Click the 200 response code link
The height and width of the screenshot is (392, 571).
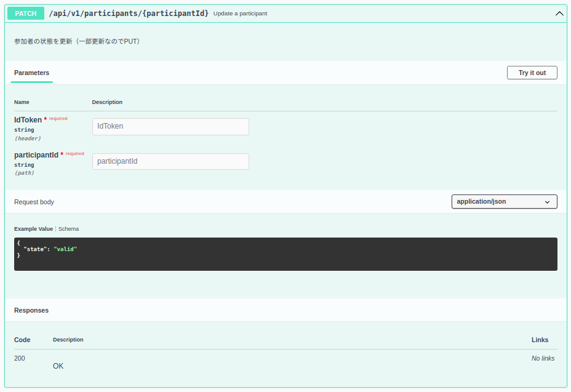coord(19,358)
